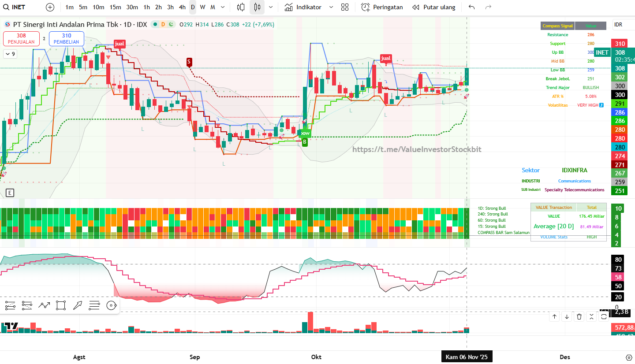Click the redo arrow icon
635x364 pixels.
pyautogui.click(x=488, y=7)
